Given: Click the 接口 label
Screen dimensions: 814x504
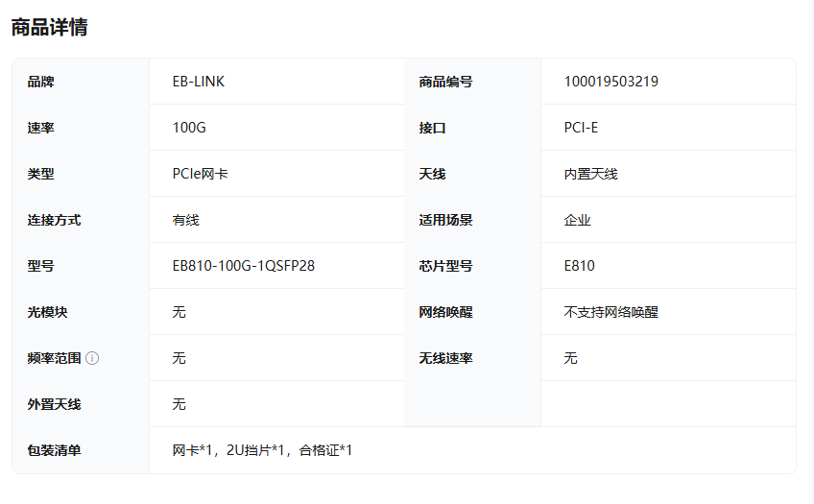Looking at the screenshot, I should click(432, 128).
